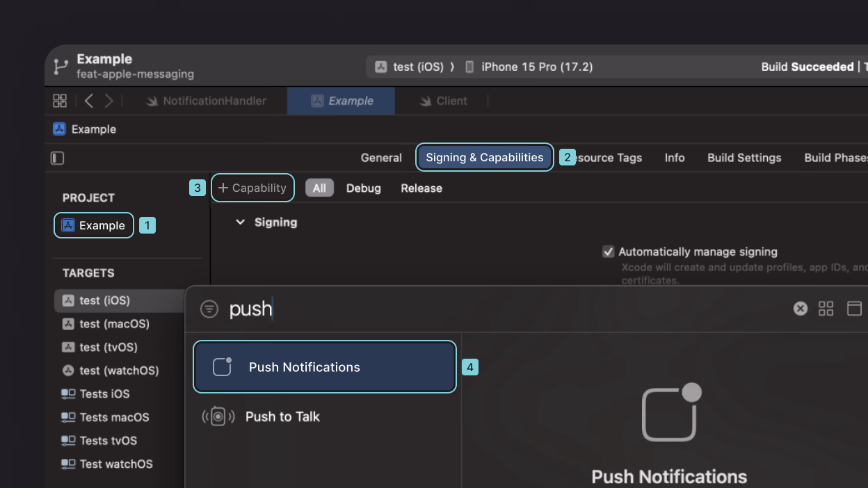The width and height of the screenshot is (868, 488).
Task: Click the test (iOS) scheme selector
Action: [x=410, y=67]
